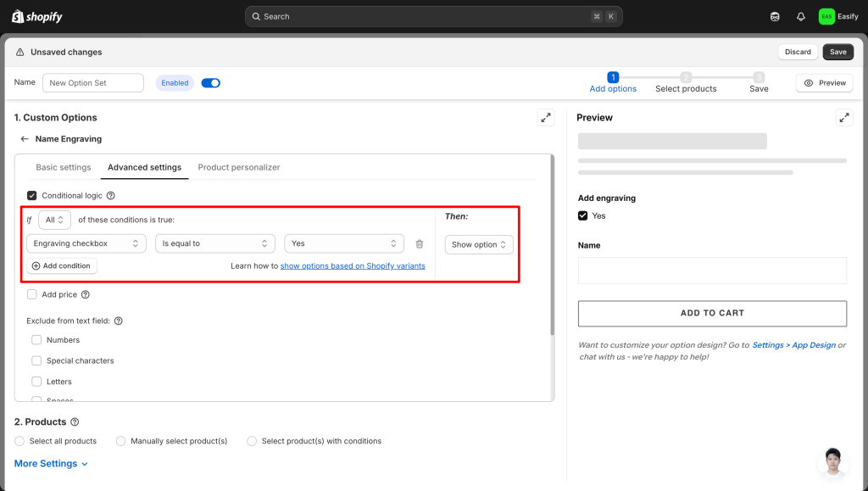This screenshot has height=491, width=868.
Task: Uncheck the Conditional logic checkbox
Action: (32, 196)
